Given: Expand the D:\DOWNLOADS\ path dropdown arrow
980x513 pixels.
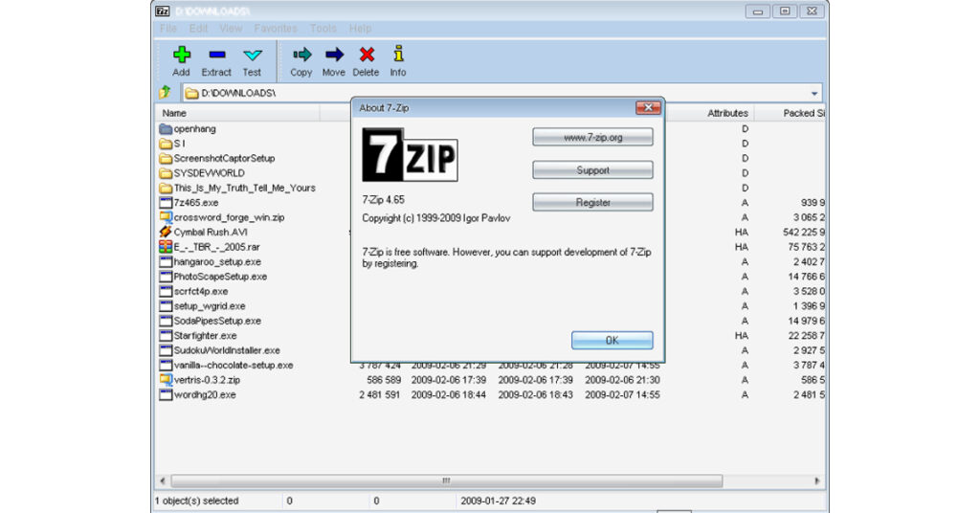Looking at the screenshot, I should click(813, 93).
